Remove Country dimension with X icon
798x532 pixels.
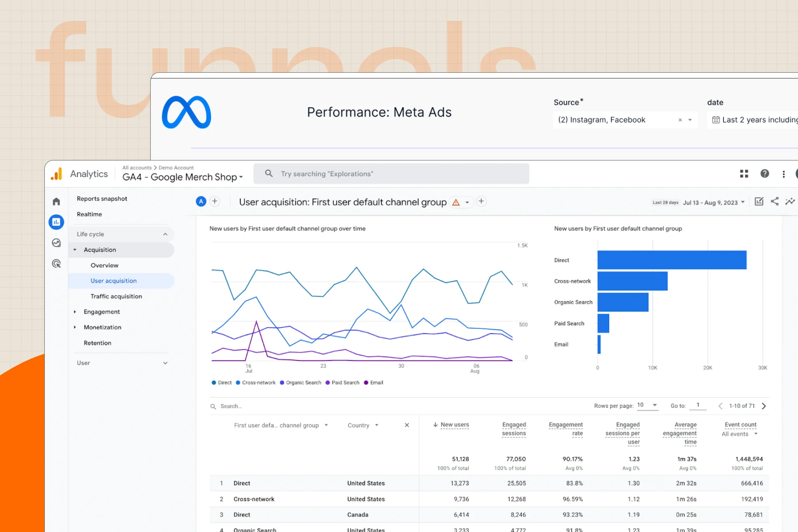[x=407, y=425]
